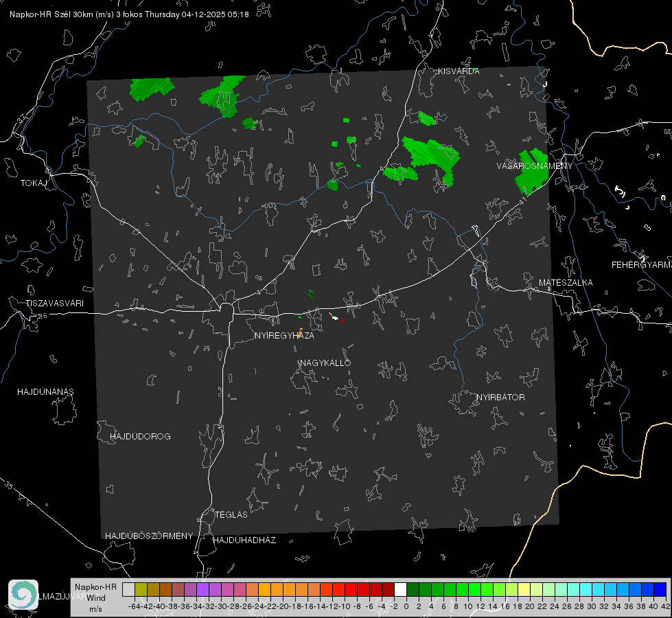
Task: Click the red-white radar echo east of Nyíregyháza
Action: coord(336,318)
